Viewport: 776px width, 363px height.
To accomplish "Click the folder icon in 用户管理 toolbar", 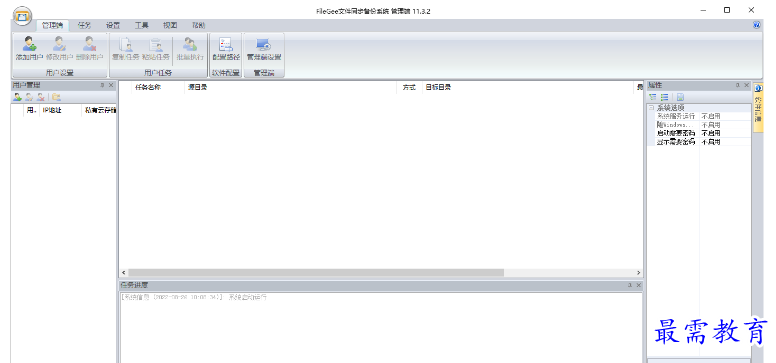I will pyautogui.click(x=56, y=97).
